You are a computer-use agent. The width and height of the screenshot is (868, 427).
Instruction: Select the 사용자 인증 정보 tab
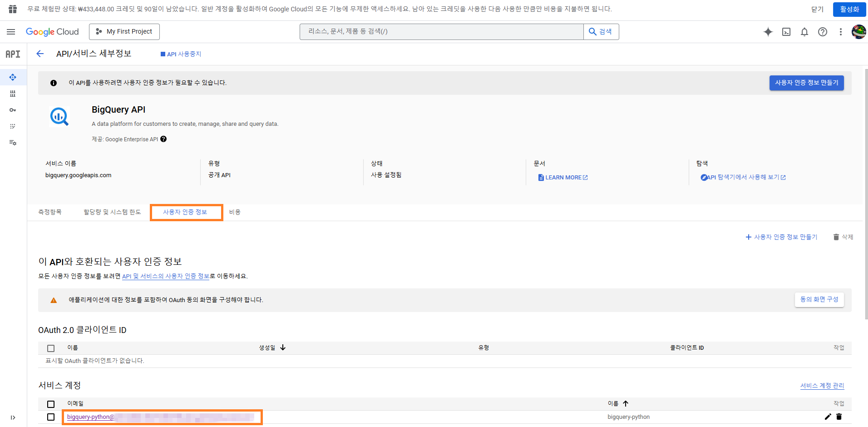(185, 212)
